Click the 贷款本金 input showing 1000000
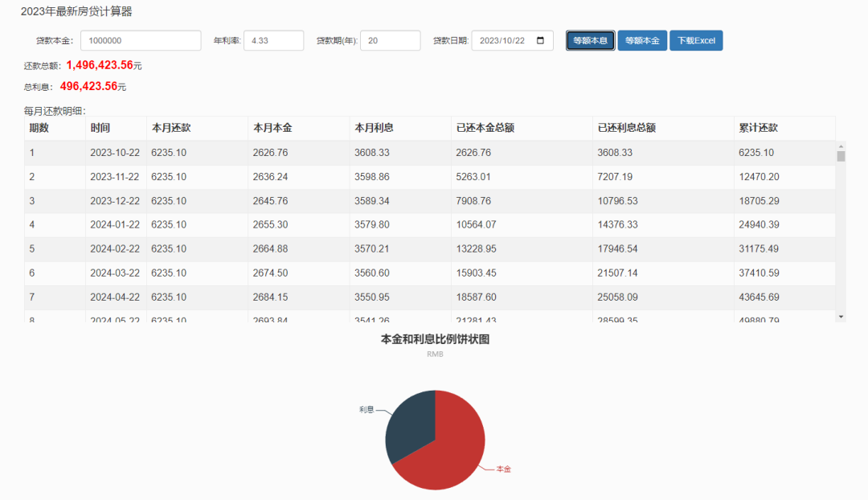Screen dimensions: 868x500 point(141,41)
